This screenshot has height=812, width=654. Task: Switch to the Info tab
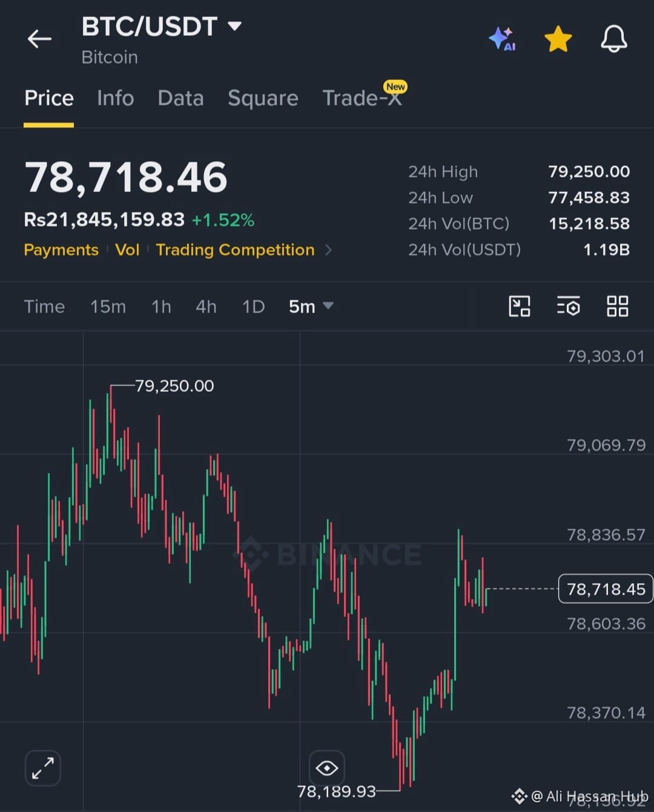click(115, 98)
